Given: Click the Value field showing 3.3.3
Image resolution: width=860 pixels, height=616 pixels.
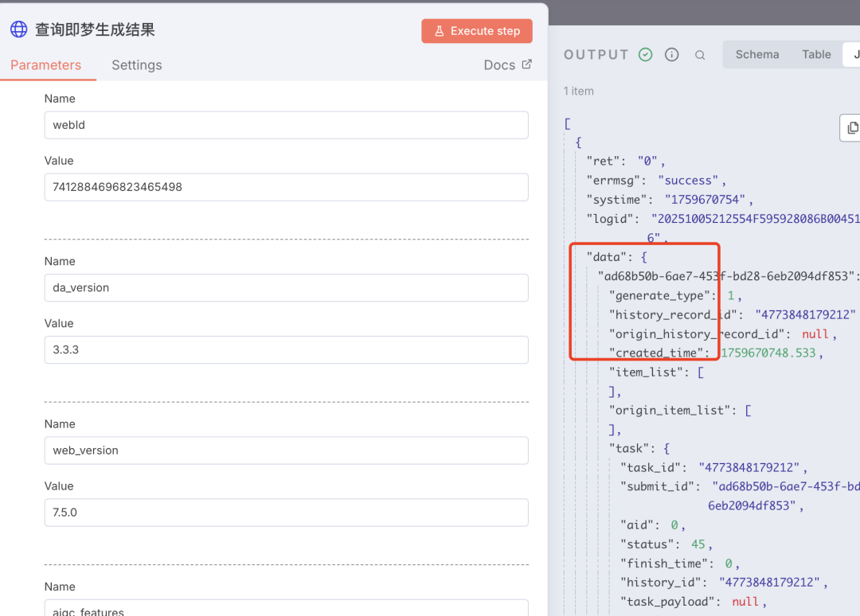Looking at the screenshot, I should point(286,349).
